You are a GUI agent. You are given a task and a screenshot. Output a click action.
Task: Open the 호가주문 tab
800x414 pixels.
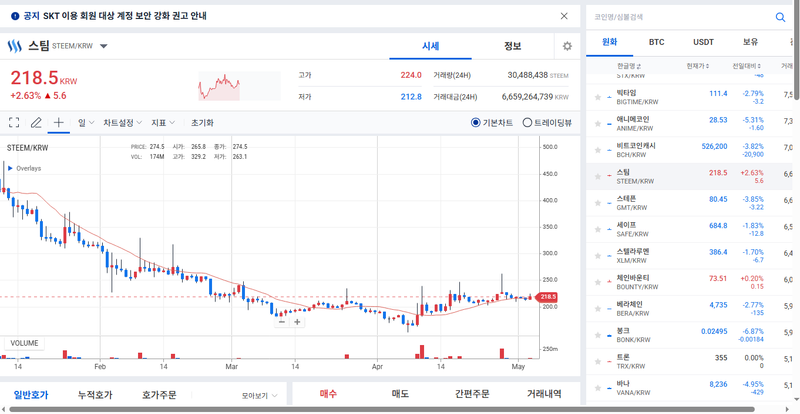159,395
